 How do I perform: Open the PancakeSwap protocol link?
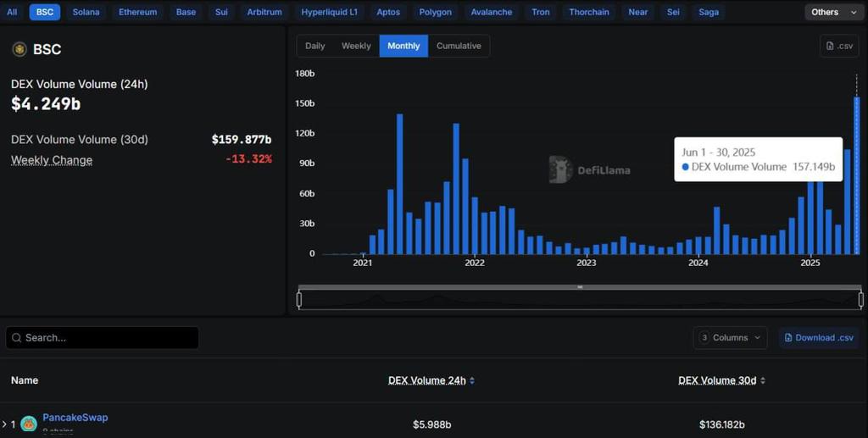coord(75,418)
